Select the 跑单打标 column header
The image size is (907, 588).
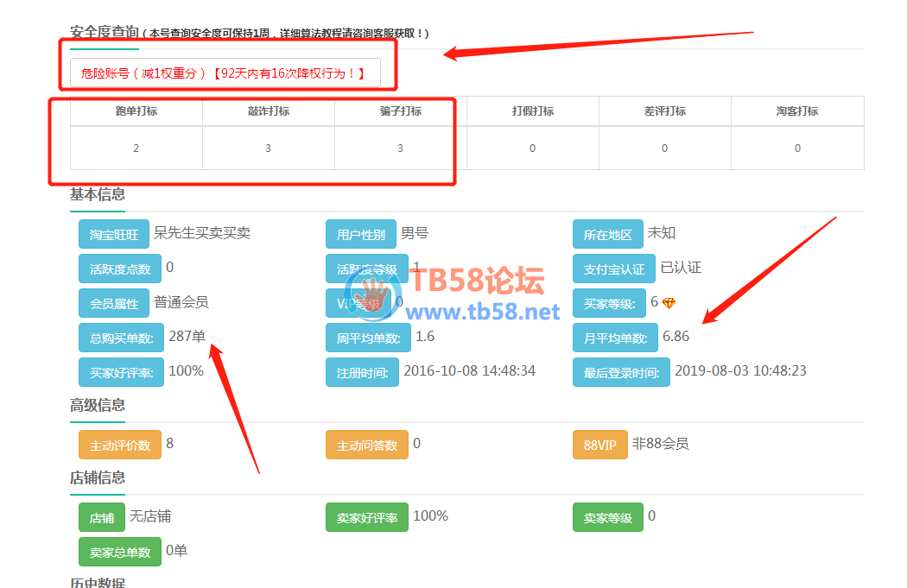136,111
